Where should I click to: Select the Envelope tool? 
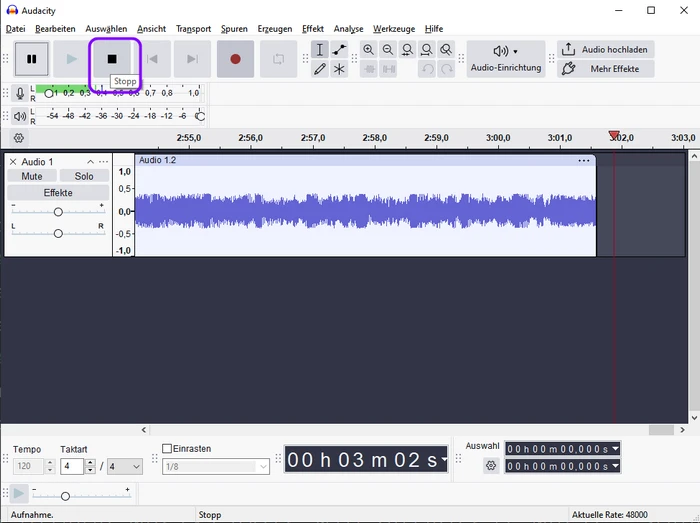coord(339,50)
